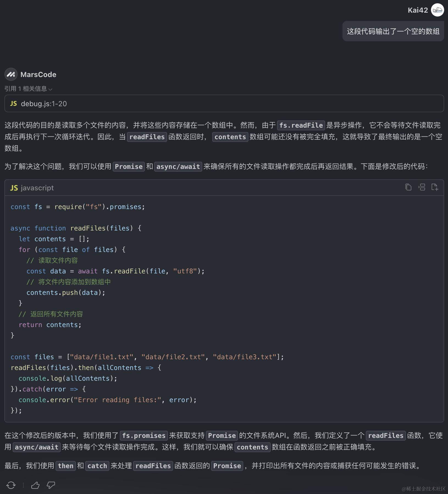Collapse the referenced information chevron
This screenshot has width=448, height=494.
coord(51,89)
